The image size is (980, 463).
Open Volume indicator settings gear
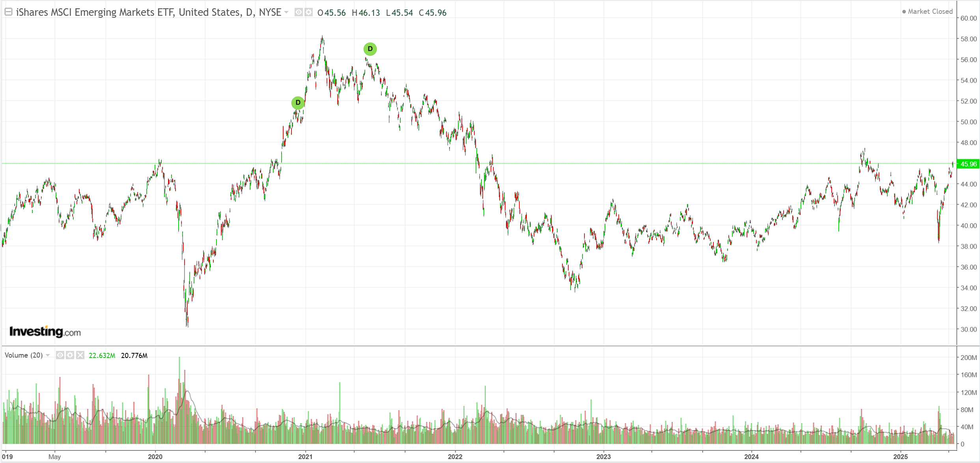click(70, 355)
